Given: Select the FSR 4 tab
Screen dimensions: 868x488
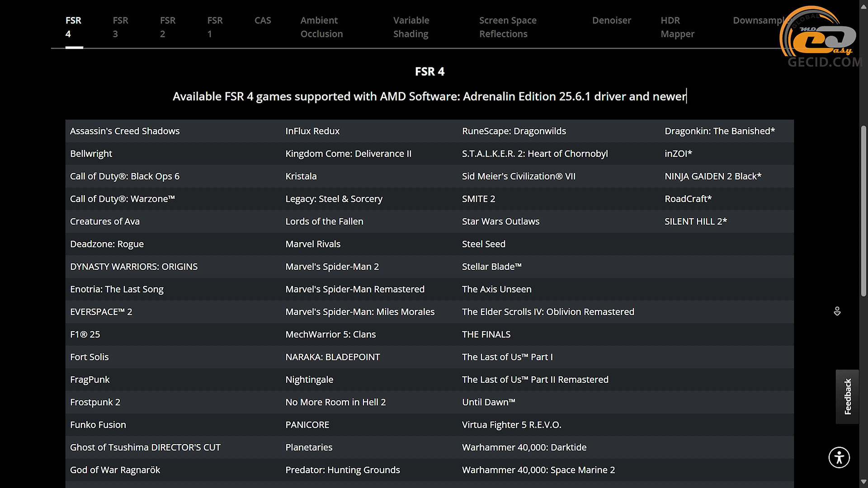Looking at the screenshot, I should [x=74, y=27].
